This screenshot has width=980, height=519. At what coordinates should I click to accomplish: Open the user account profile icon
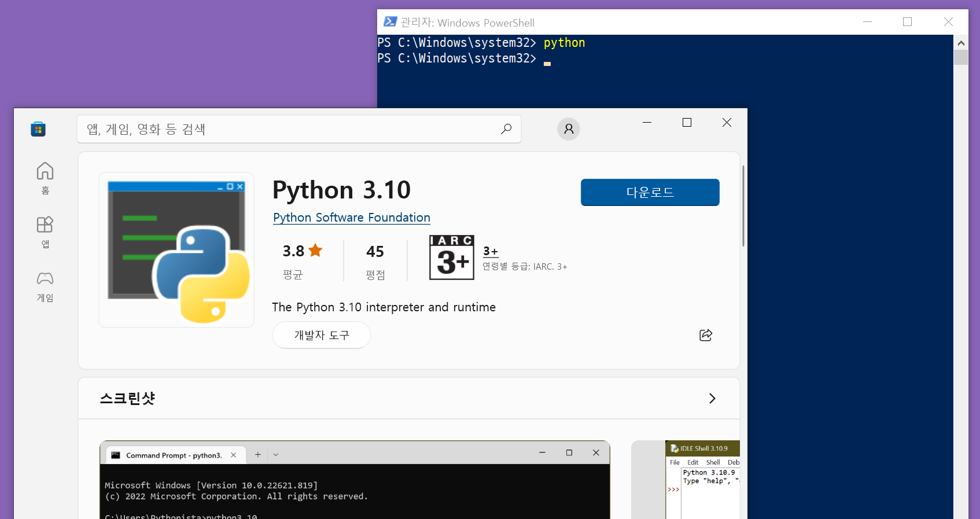tap(569, 128)
